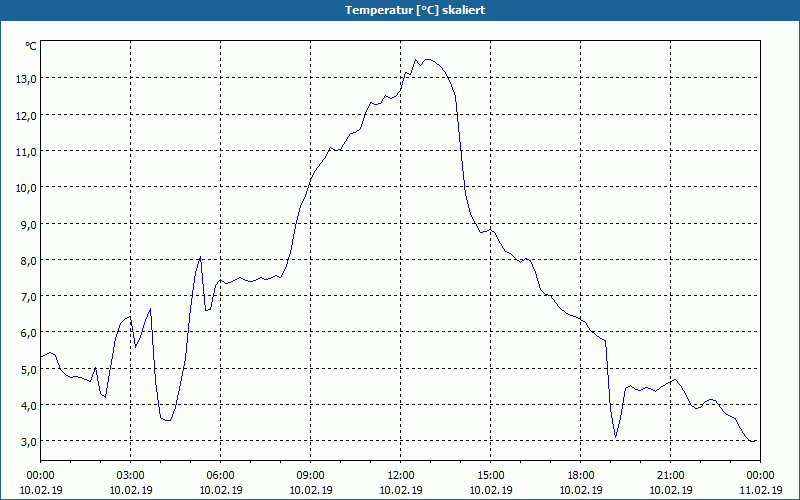This screenshot has height=500, width=800.
Task: Click the 15:00 time axis label
Action: click(491, 476)
